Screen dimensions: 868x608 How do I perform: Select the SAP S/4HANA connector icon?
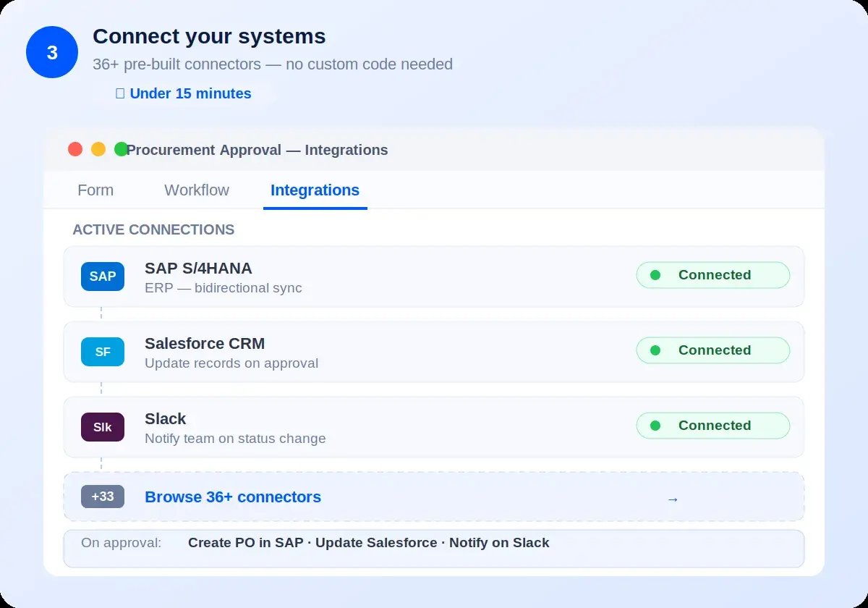pyautogui.click(x=102, y=276)
